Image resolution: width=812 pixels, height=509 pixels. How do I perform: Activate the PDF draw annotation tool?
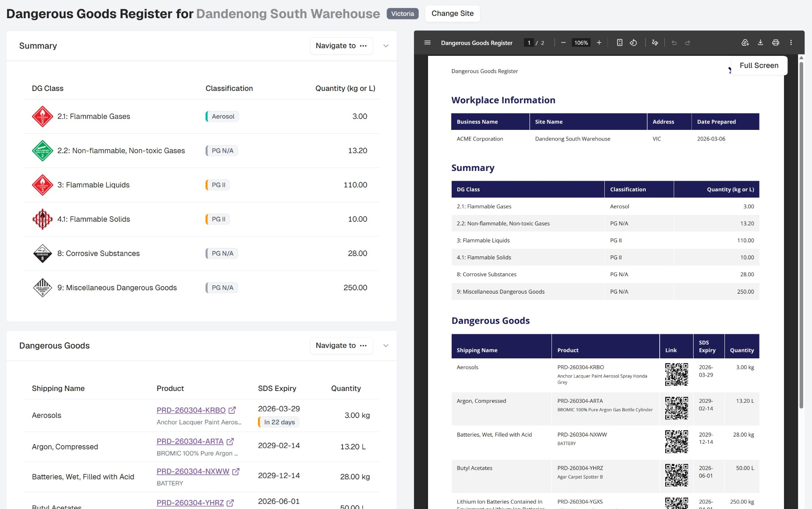coord(655,43)
